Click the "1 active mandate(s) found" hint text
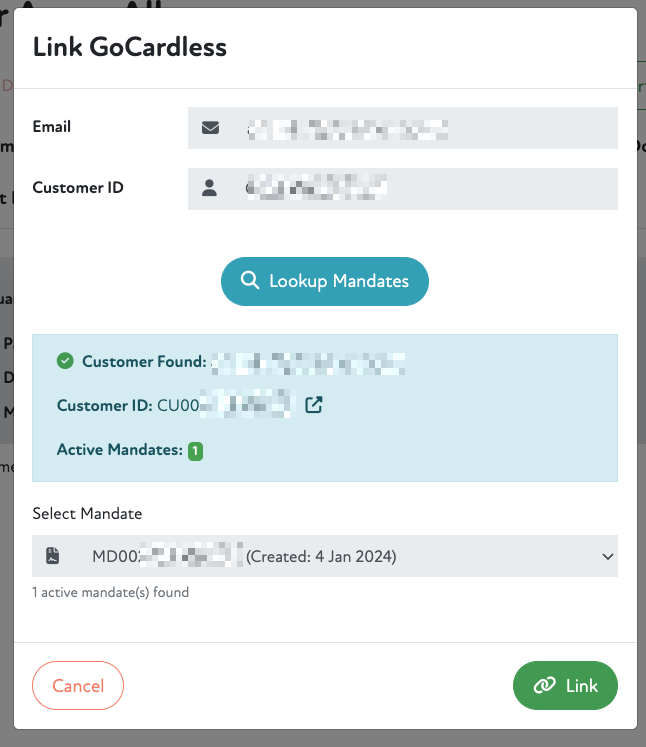Screen dimensions: 646x747 click(x=110, y=592)
